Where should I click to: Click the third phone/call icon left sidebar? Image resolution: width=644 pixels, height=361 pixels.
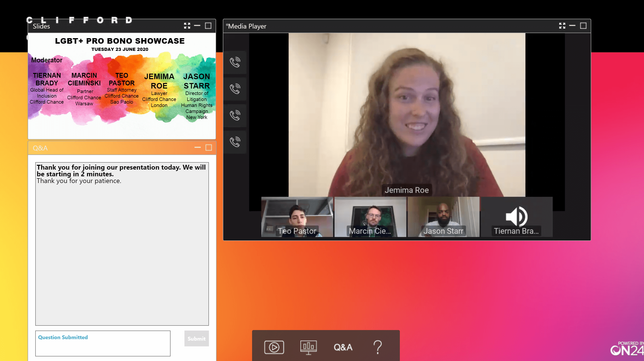[235, 115]
